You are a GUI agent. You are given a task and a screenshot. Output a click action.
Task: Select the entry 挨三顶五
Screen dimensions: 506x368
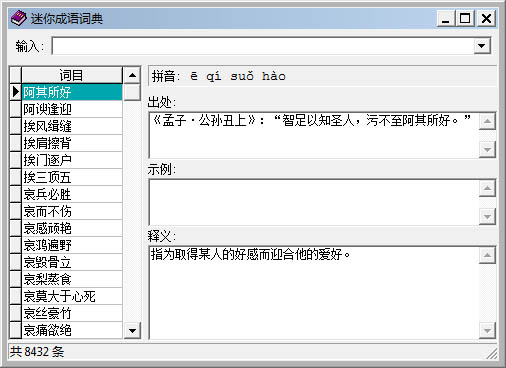point(72,177)
